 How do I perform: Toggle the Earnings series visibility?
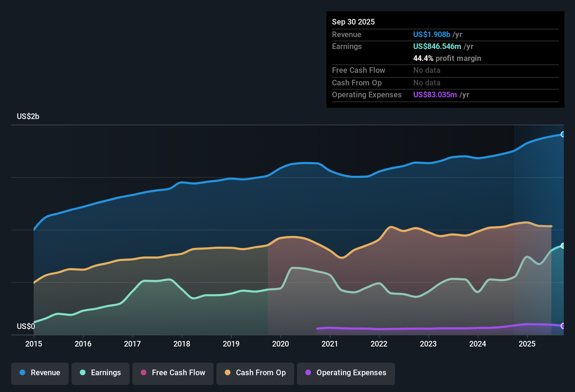(x=101, y=373)
